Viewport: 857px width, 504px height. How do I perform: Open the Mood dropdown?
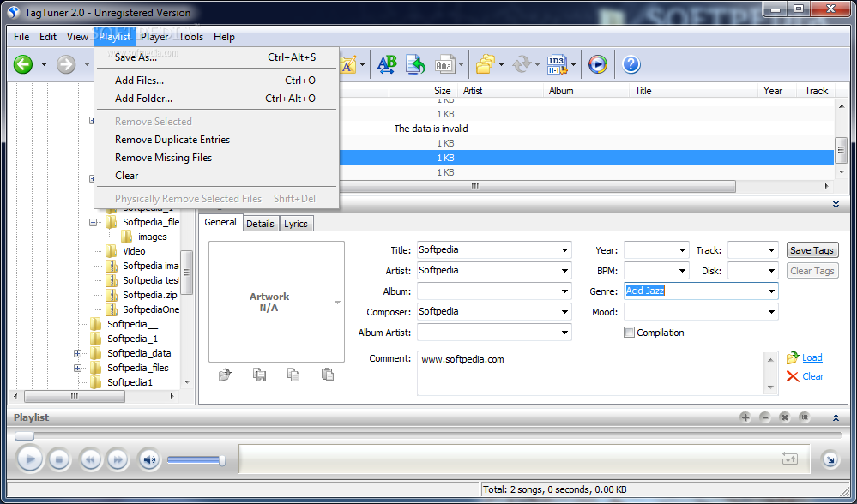771,312
